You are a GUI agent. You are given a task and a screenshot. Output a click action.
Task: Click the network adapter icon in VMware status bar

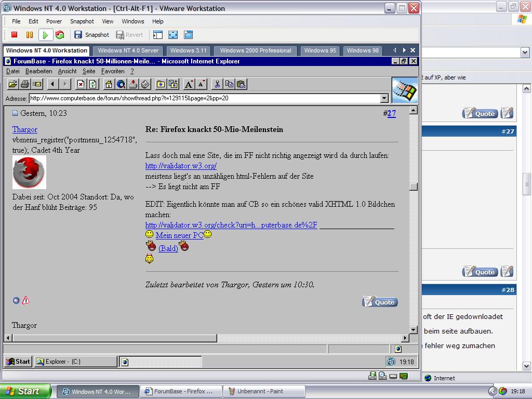pyautogui.click(x=404, y=376)
